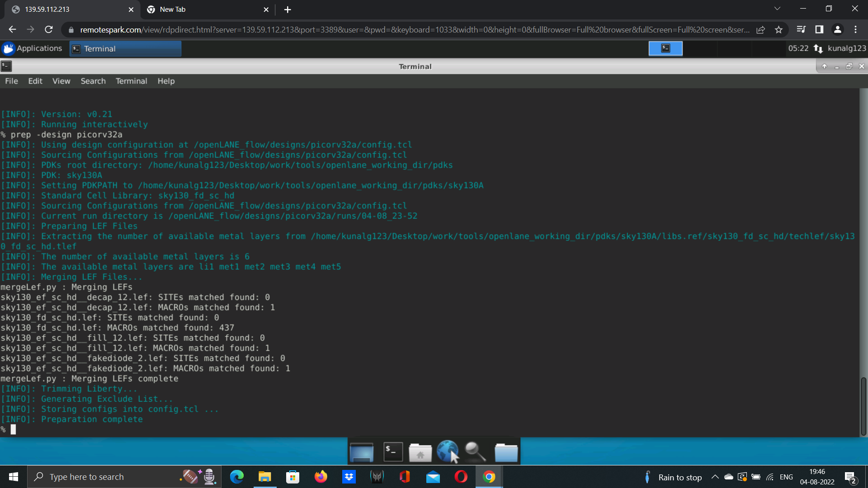Open the Search menu
The width and height of the screenshot is (868, 488).
[x=93, y=81]
